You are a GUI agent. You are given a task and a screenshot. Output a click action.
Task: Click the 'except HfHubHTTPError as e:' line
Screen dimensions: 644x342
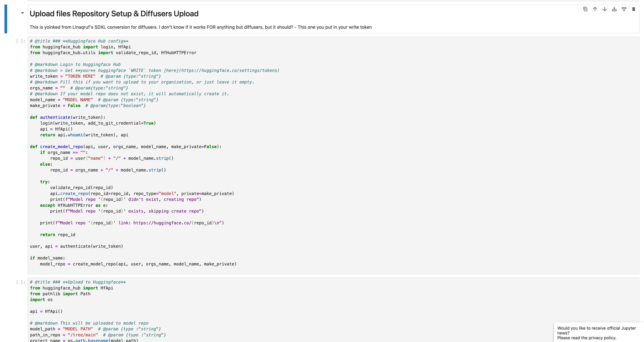74,205
